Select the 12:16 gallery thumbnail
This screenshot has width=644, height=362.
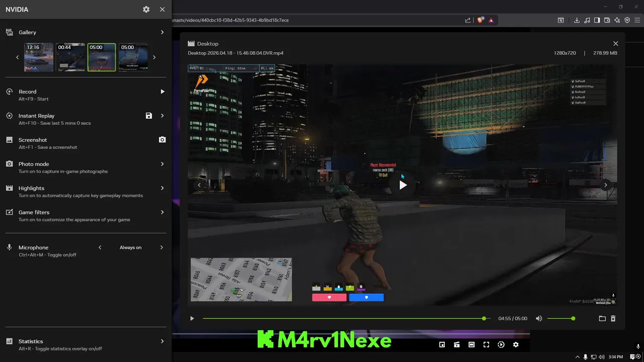[x=39, y=57]
